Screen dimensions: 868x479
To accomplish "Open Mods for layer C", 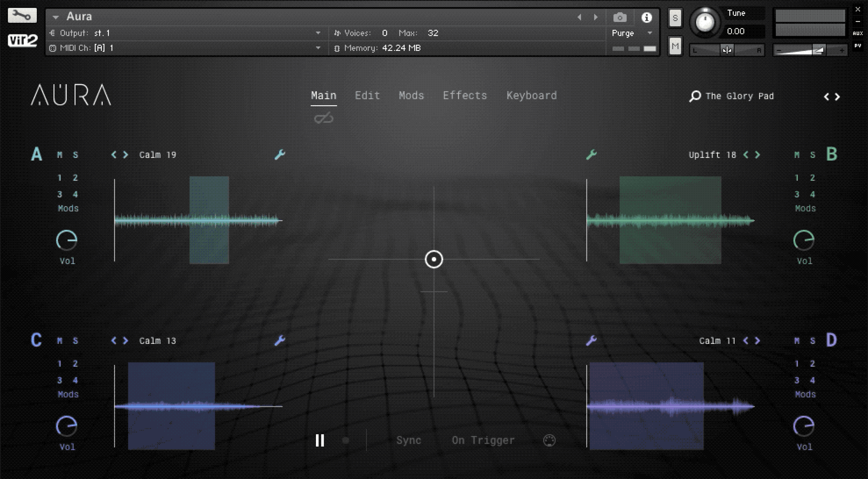I will point(68,395).
